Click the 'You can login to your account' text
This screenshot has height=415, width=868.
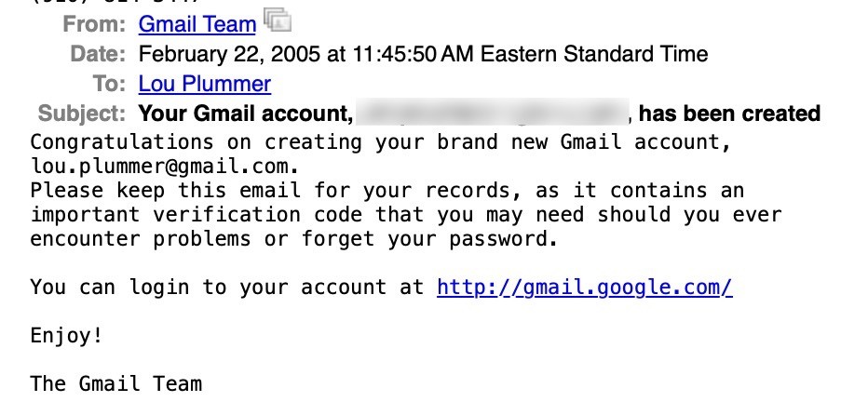tap(227, 287)
